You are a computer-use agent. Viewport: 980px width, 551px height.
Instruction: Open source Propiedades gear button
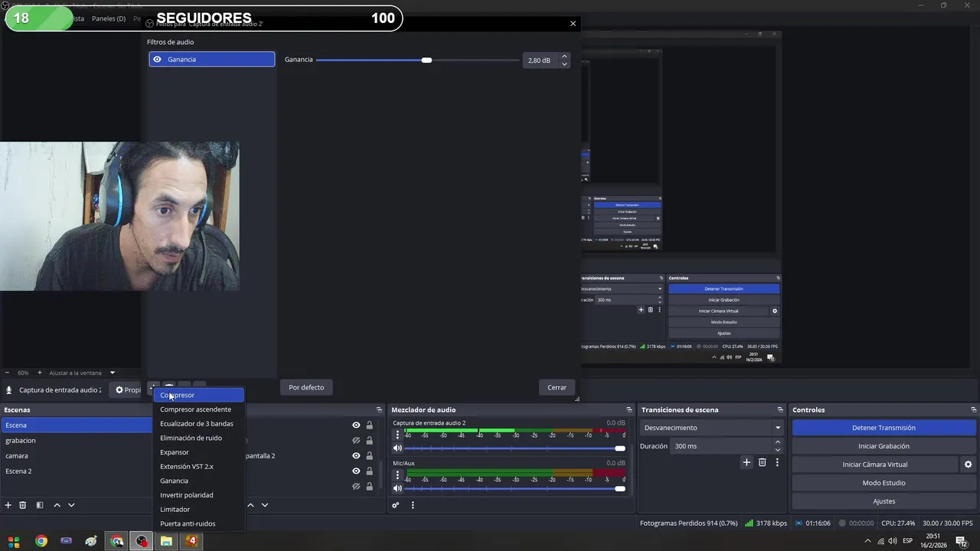(127, 390)
